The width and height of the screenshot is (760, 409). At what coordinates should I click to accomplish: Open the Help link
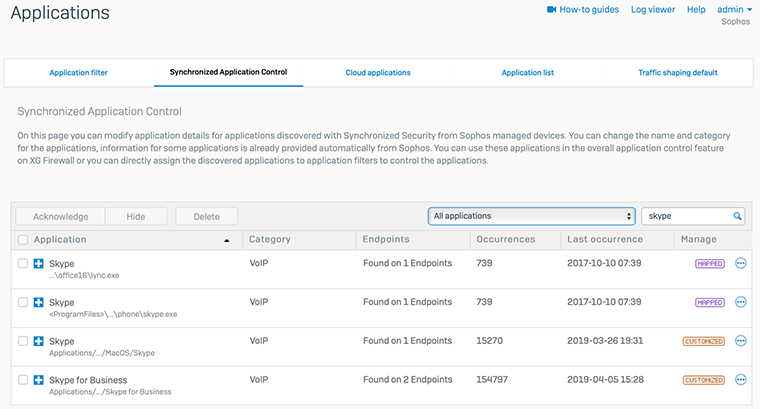[696, 10]
